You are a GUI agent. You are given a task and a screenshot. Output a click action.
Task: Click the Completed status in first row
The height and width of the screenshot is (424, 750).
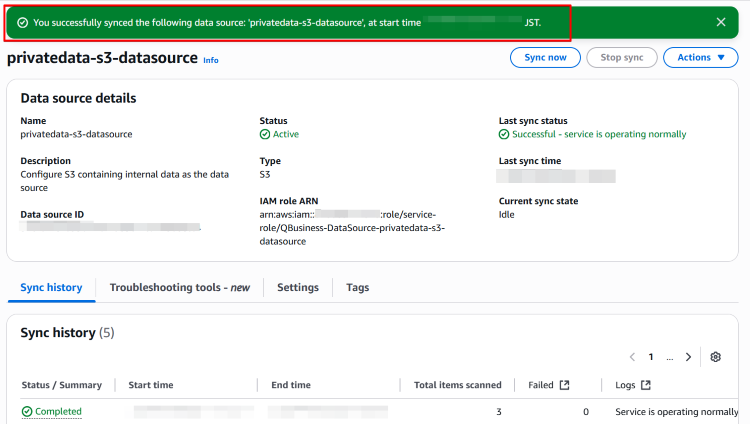[58, 411]
